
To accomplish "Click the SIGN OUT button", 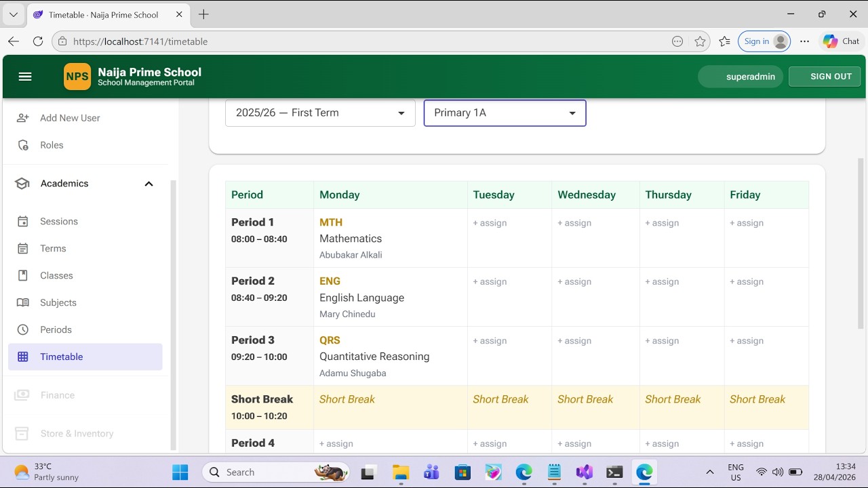I will 825,77.
